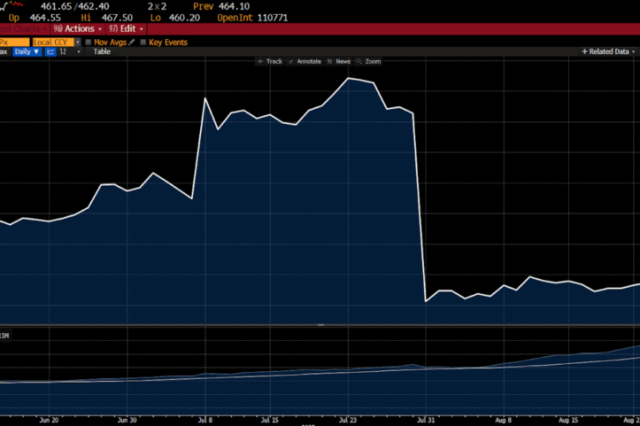Select the Annotate pencil tool
Viewport: 640px width, 426px height.
pos(292,62)
